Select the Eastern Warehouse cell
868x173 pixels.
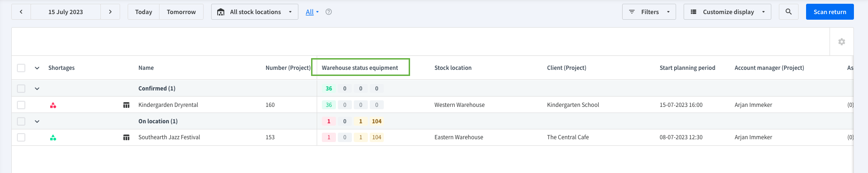pyautogui.click(x=459, y=137)
